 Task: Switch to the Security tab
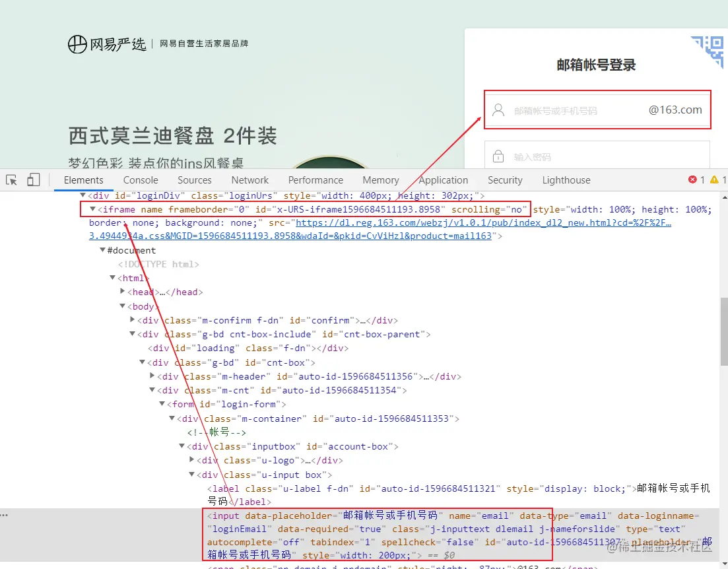point(505,180)
